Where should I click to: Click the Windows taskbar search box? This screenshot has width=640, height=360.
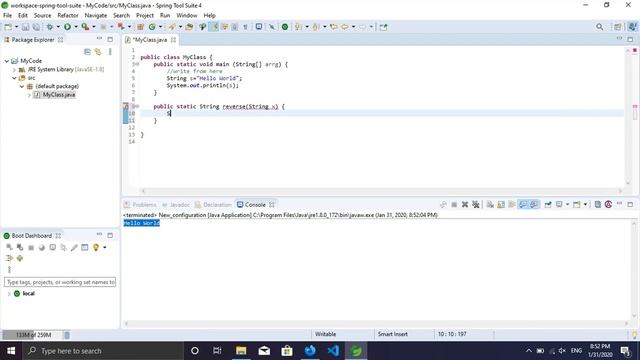[x=103, y=351]
